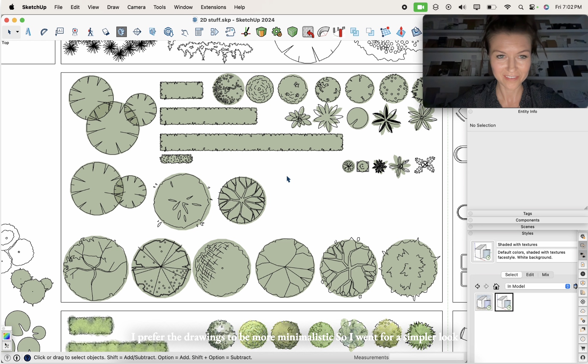
Task: Click the back navigation arrow in the Styles panel
Action: click(x=477, y=286)
